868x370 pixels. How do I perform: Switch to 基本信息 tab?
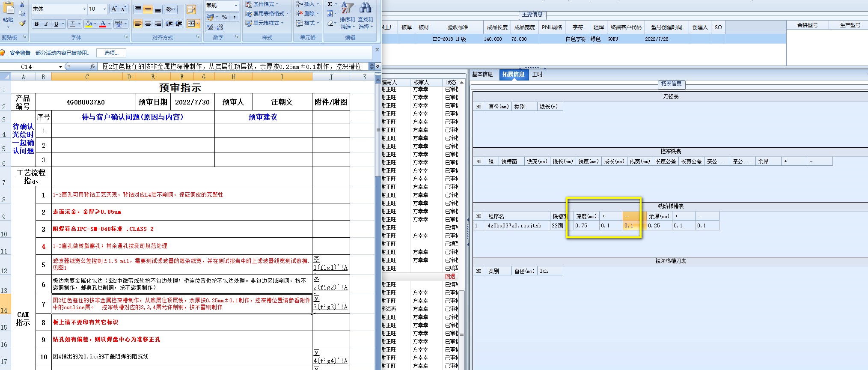click(x=482, y=75)
